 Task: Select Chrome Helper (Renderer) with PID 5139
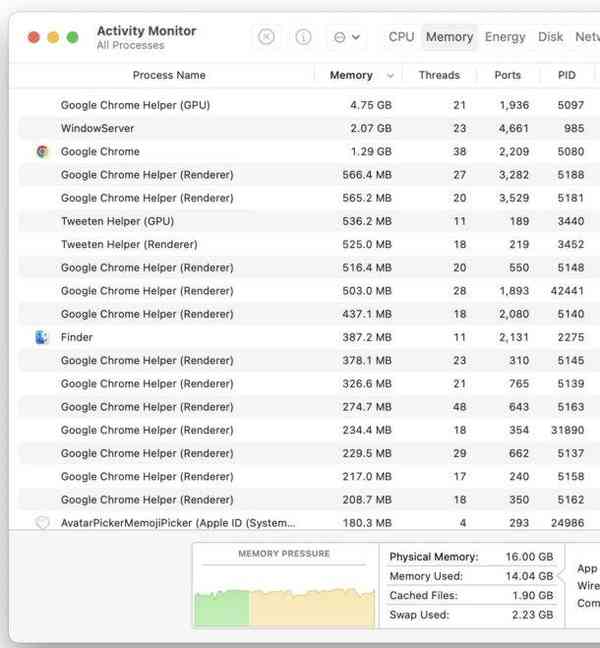[309, 384]
